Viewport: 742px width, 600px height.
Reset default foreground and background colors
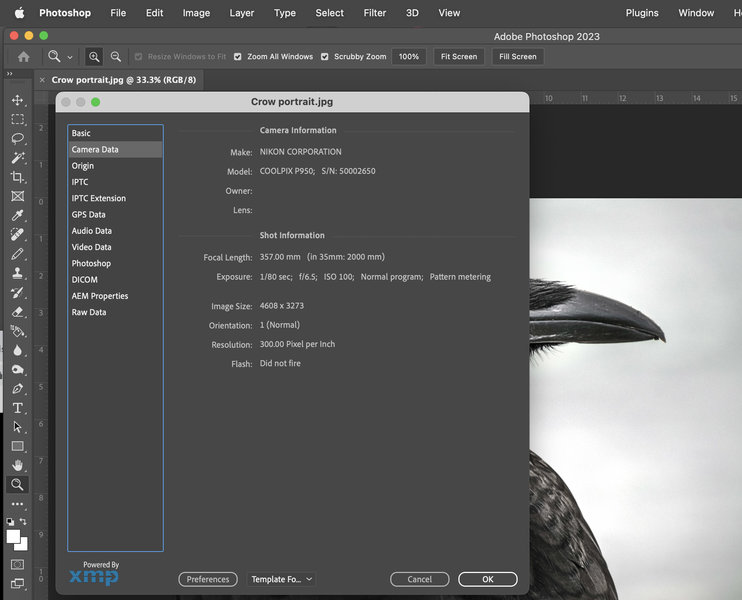click(x=10, y=521)
